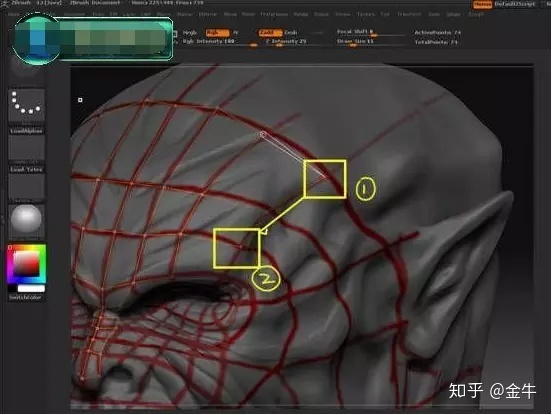
Task: Toggle the Mrgb mode button
Action: pos(190,33)
